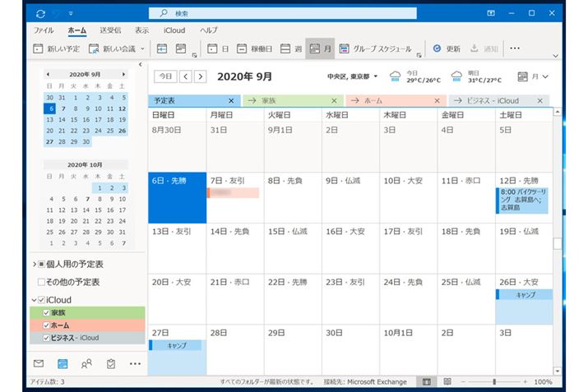Viewport: 588px width, 392px height.
Task: Go to next month in mini calendar
Action: click(123, 74)
